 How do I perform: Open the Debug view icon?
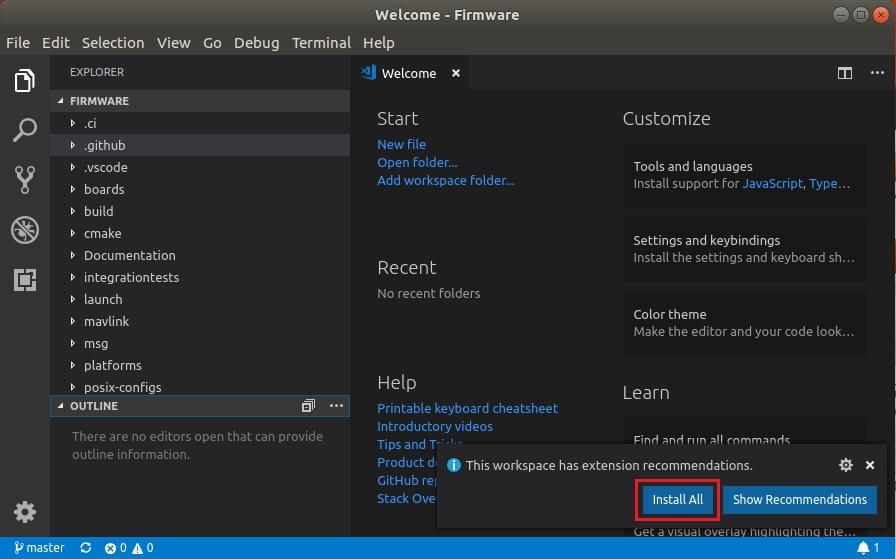tap(25, 230)
